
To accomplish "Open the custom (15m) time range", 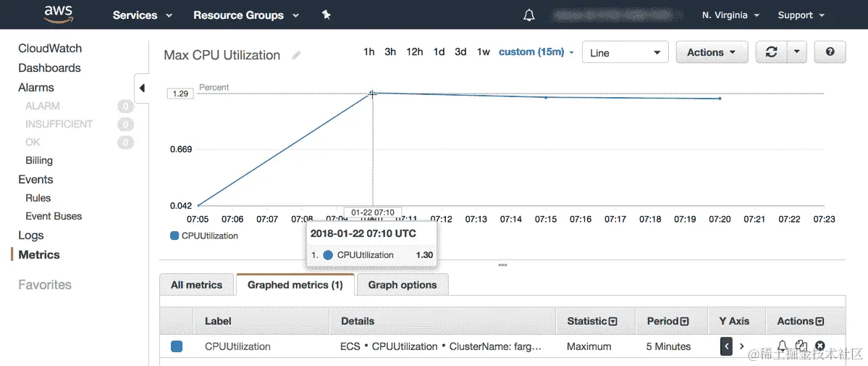I will pos(536,52).
